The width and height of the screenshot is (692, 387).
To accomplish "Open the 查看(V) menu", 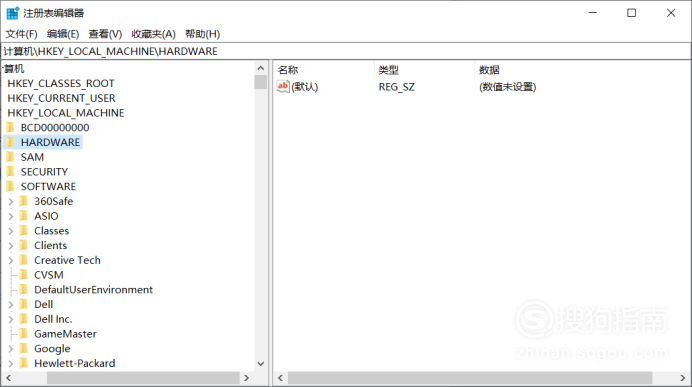I will coord(105,34).
